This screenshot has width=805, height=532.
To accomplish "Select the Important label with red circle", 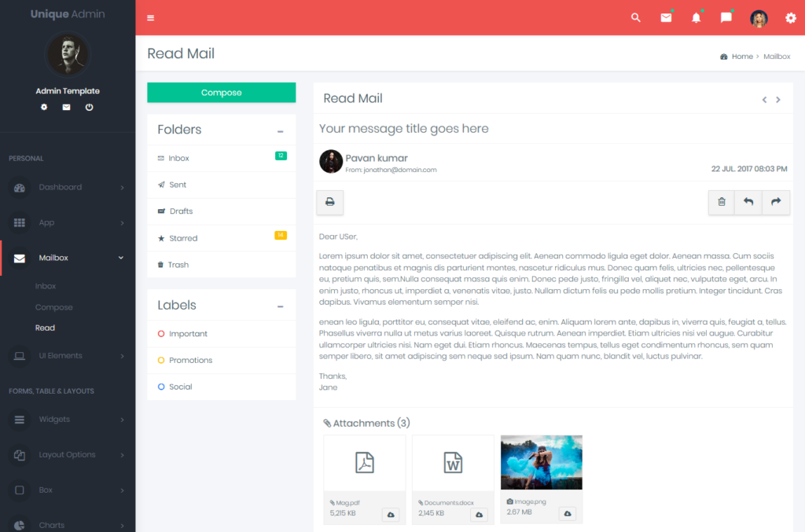I will 188,334.
